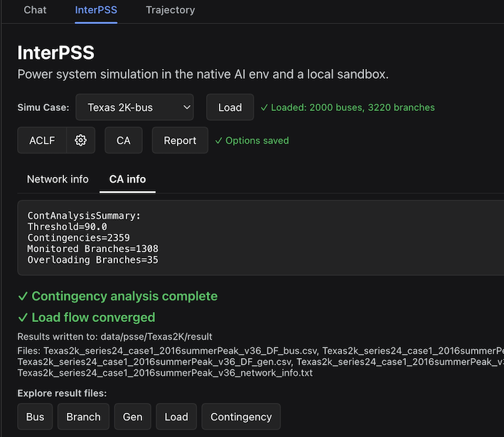Click 'Overloading Branches=35' line
The width and height of the screenshot is (504, 437).
[x=92, y=259]
